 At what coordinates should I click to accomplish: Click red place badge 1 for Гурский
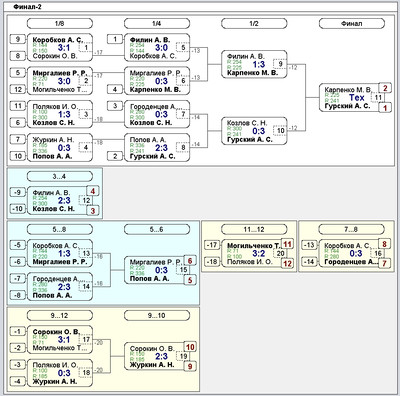[385, 108]
